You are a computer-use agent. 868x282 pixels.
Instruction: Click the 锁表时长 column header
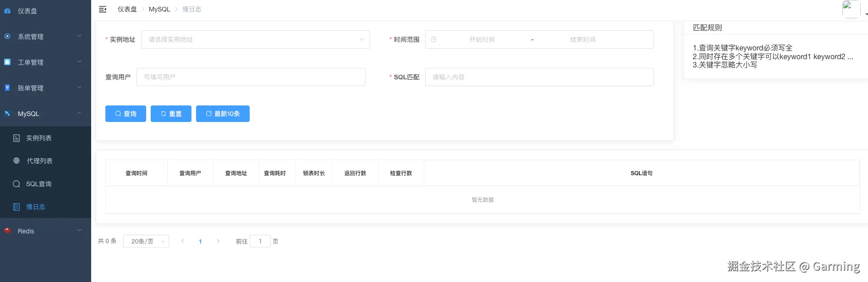(x=314, y=173)
